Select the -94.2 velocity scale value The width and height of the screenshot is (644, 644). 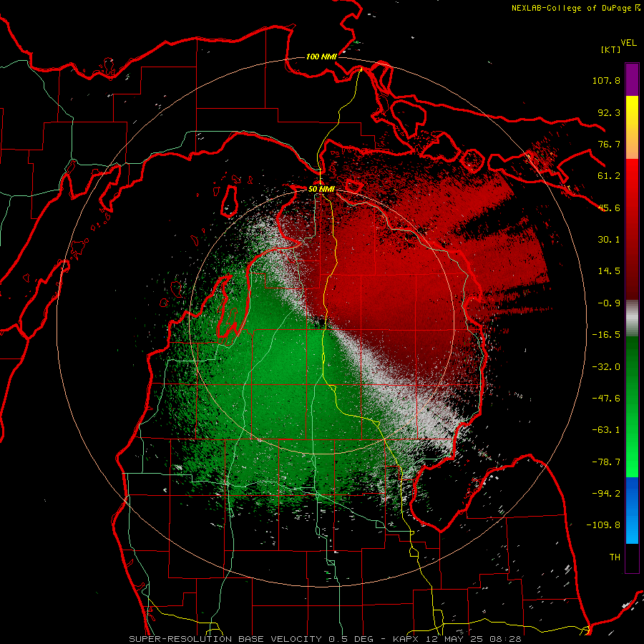606,494
